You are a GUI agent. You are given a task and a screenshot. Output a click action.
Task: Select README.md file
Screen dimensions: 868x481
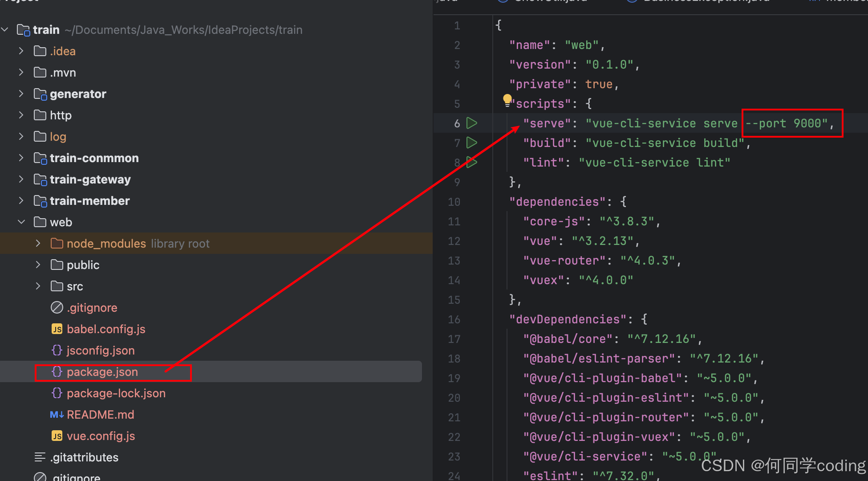[101, 415]
